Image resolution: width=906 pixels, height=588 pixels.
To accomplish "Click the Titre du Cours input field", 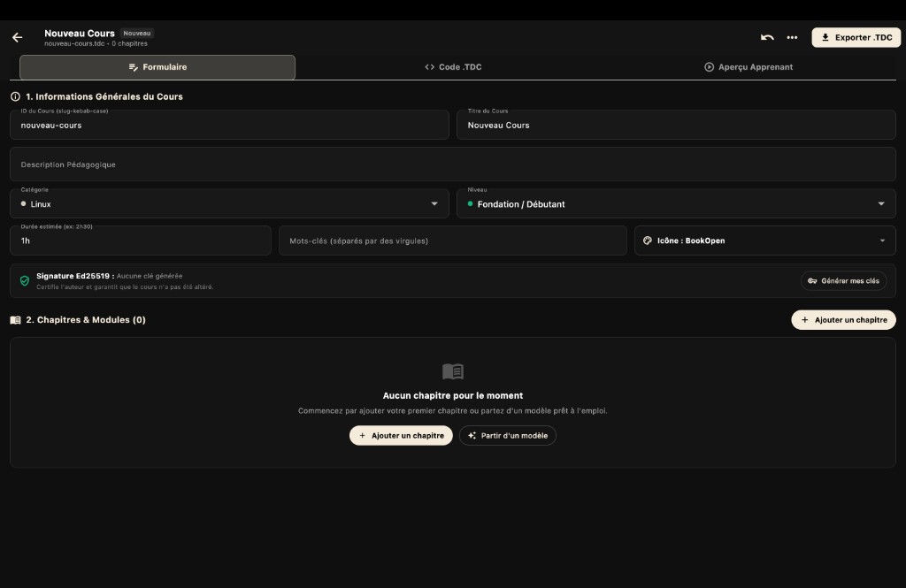I will 676,125.
